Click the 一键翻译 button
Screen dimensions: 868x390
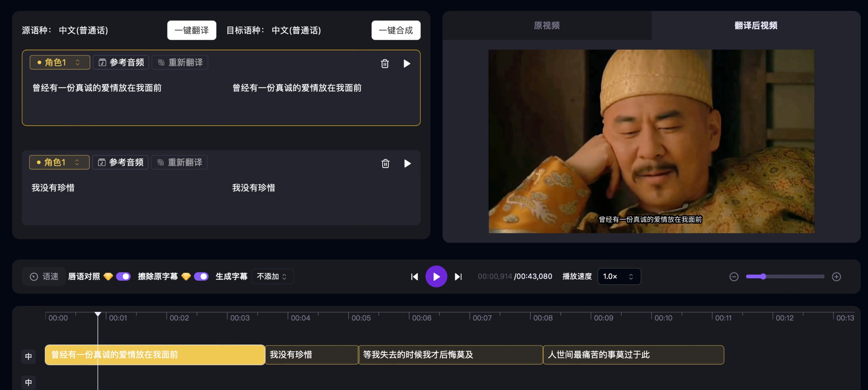(x=191, y=30)
